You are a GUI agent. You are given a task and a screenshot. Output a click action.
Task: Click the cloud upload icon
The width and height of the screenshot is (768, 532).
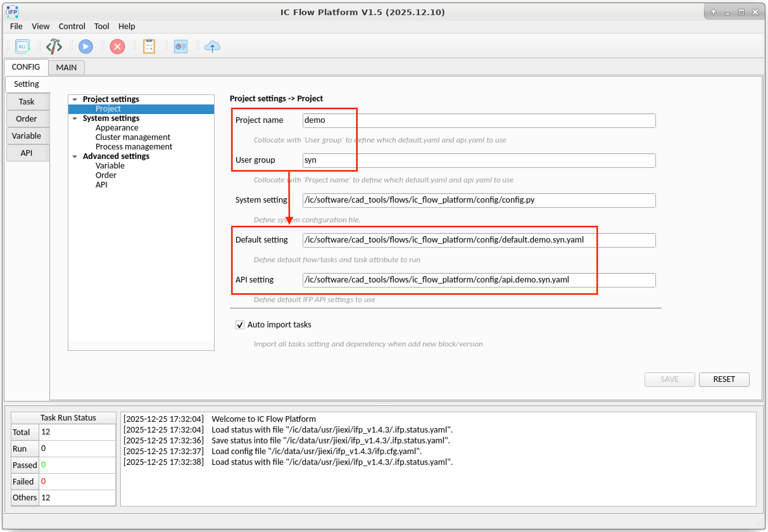212,46
